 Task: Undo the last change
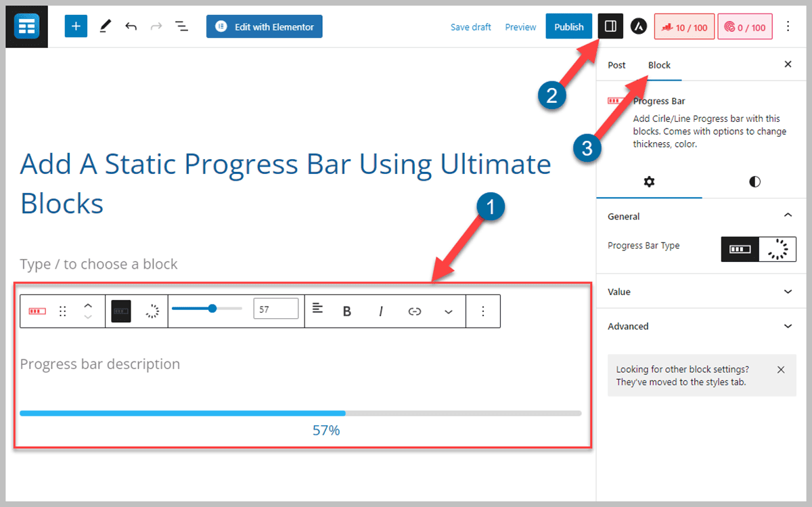pyautogui.click(x=131, y=26)
